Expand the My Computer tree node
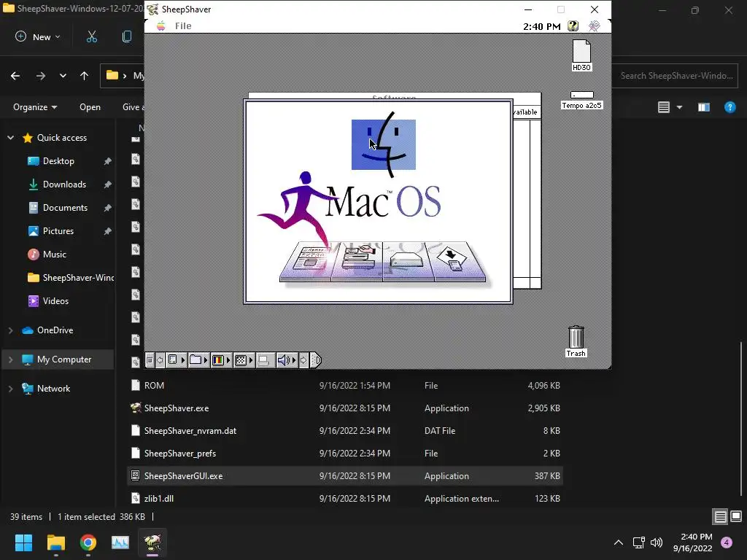 (x=10, y=359)
